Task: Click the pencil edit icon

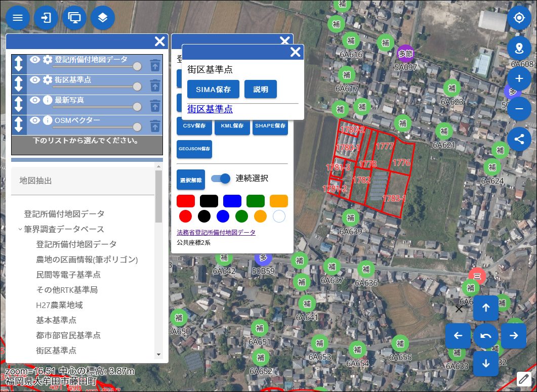Action: pyautogui.click(x=523, y=378)
